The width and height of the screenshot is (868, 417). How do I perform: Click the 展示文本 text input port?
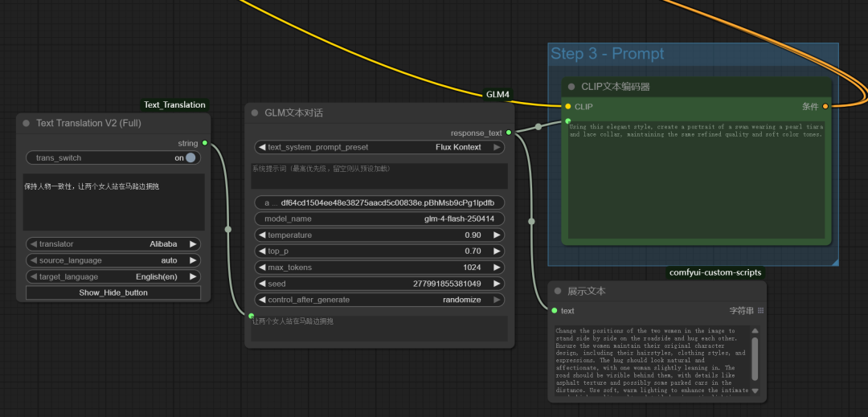(x=554, y=310)
